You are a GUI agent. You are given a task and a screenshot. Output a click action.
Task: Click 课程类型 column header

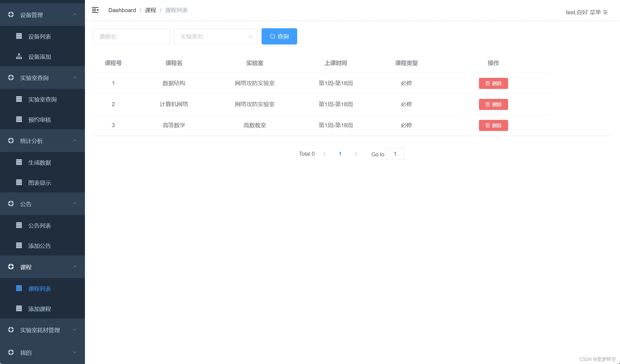coord(406,63)
